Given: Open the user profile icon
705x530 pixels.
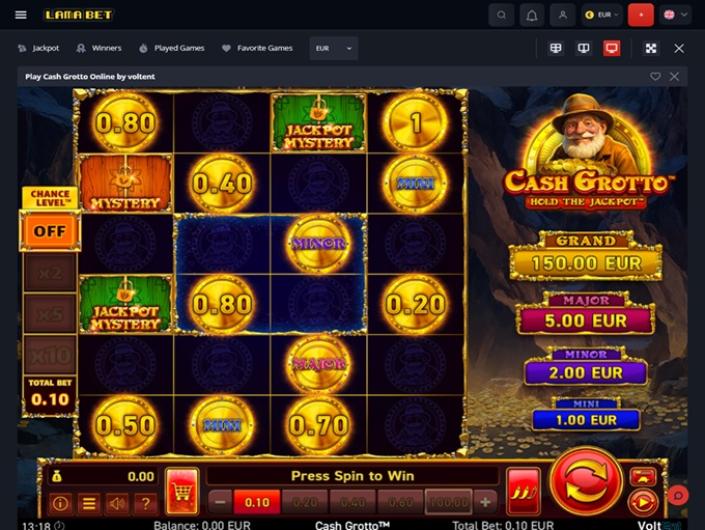Looking at the screenshot, I should point(562,15).
